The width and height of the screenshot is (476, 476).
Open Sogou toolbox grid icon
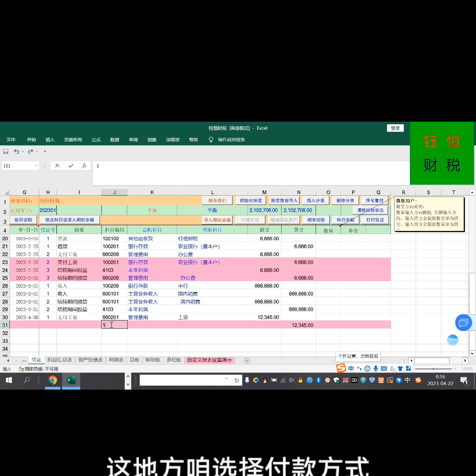(x=408, y=368)
